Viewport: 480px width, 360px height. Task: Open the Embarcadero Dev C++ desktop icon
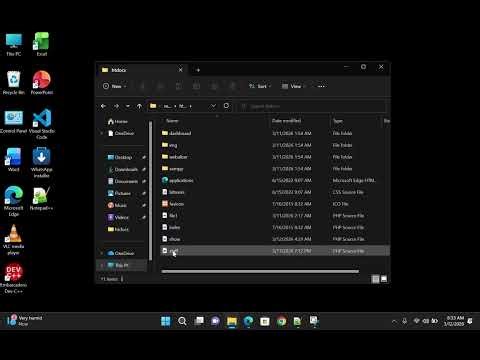[14, 279]
